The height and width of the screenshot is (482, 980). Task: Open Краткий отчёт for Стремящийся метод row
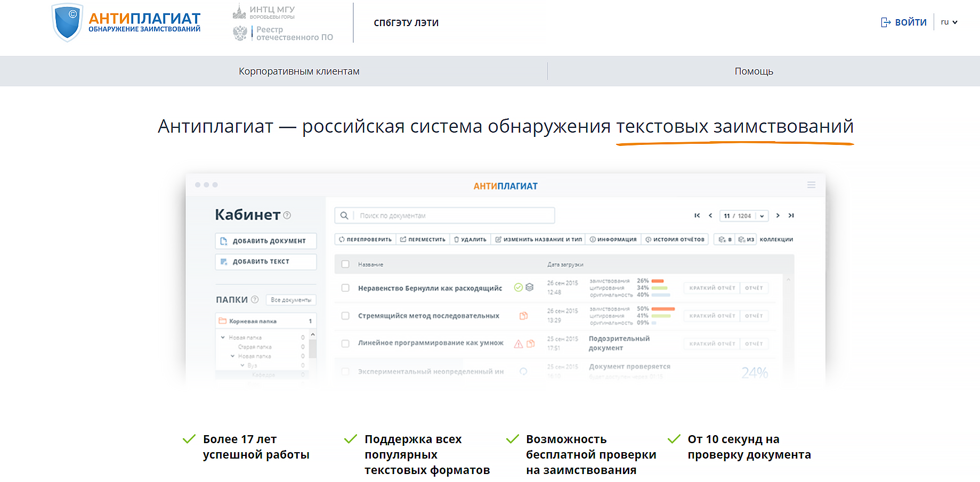(x=712, y=316)
